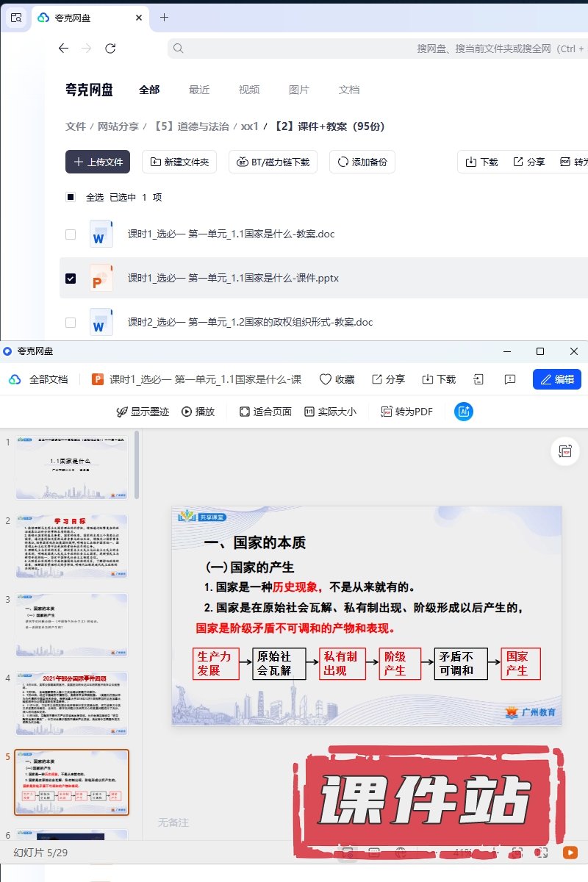Click the 转为PDF icon in viewer toolbar
The width and height of the screenshot is (588, 882).
[x=386, y=412]
